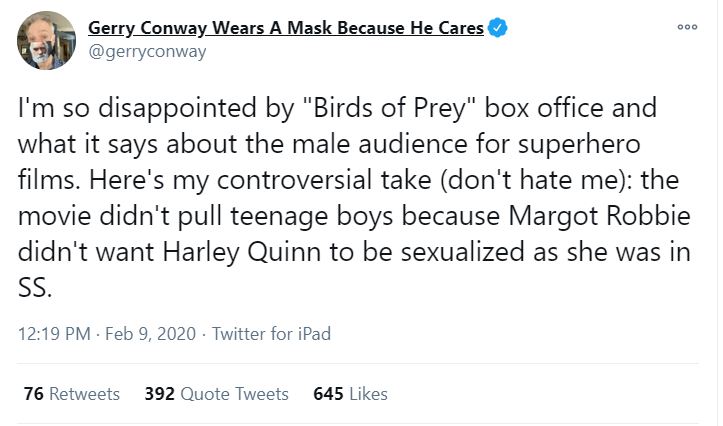Click the like count number 645

coord(329,394)
